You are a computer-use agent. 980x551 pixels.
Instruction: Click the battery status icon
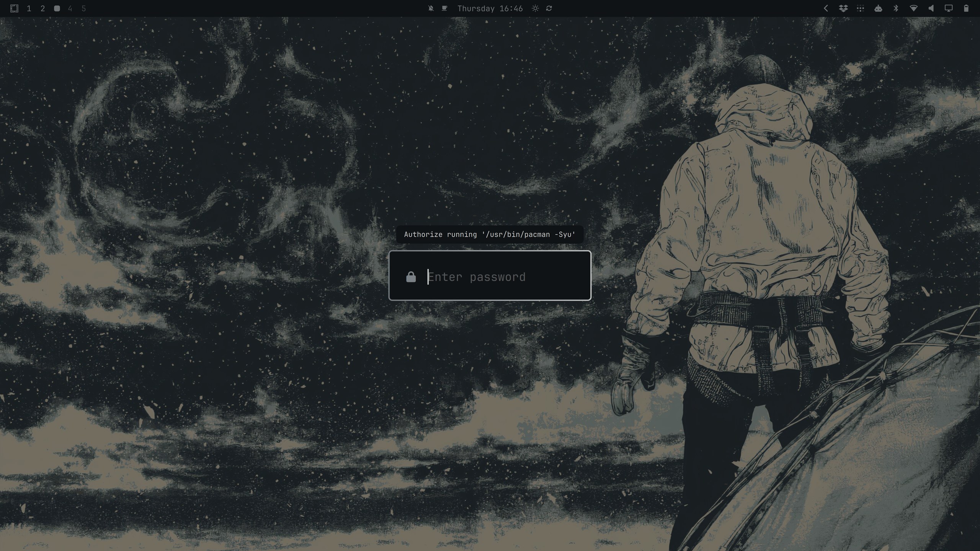point(966,8)
